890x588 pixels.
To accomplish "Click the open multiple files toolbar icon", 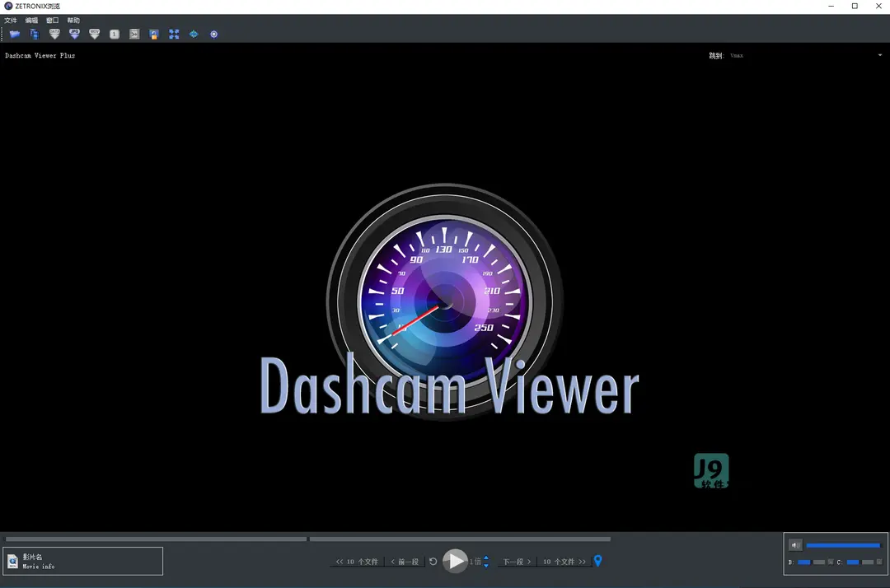I will [35, 34].
